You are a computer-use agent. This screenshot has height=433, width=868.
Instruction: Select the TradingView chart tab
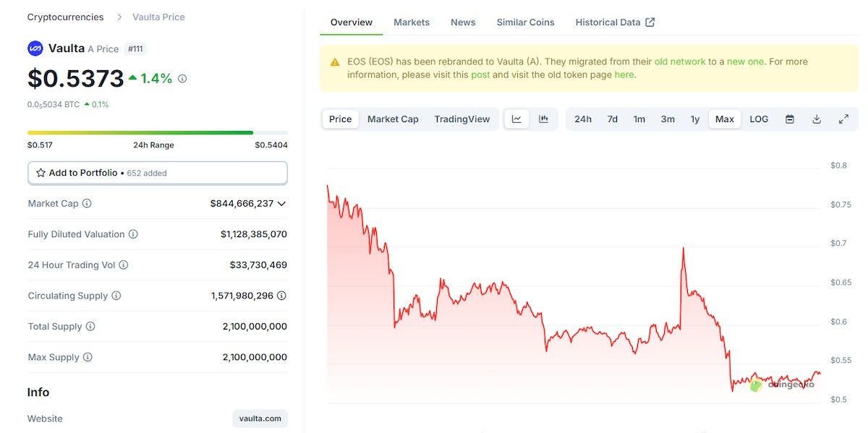coord(462,119)
